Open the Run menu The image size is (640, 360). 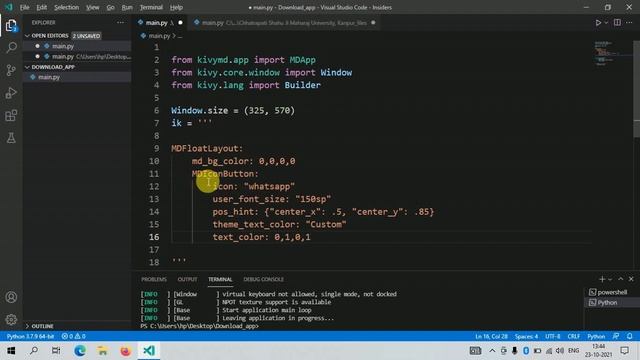[x=127, y=7]
